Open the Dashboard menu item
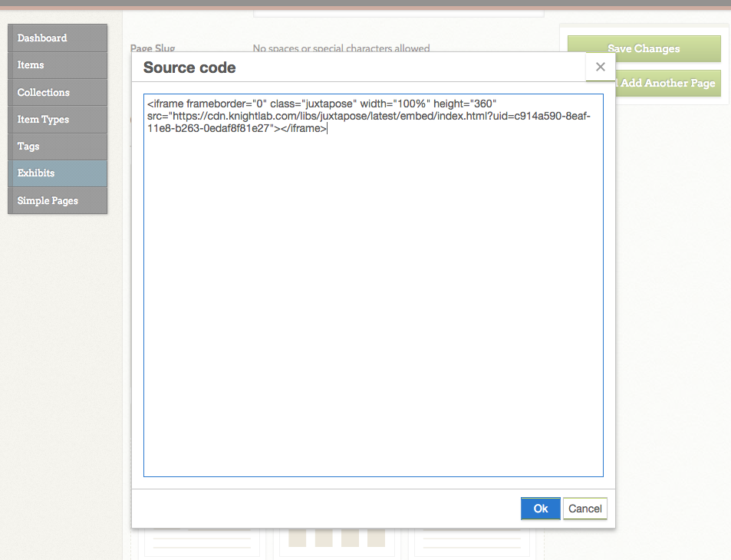731x560 pixels. (58, 38)
